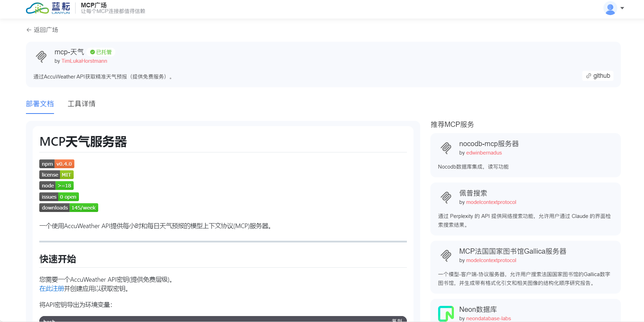Open 佩普搜索 card title
The width and height of the screenshot is (644, 322).
(473, 193)
